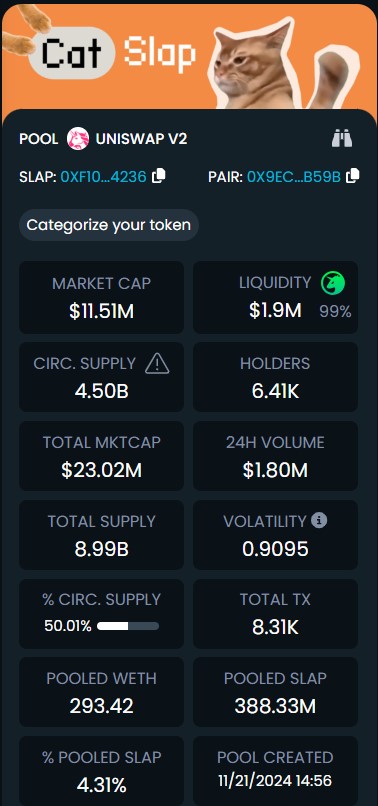The height and width of the screenshot is (806, 378).
Task: Open SLAP contract address link 0XF10...4236
Action: pos(103,177)
